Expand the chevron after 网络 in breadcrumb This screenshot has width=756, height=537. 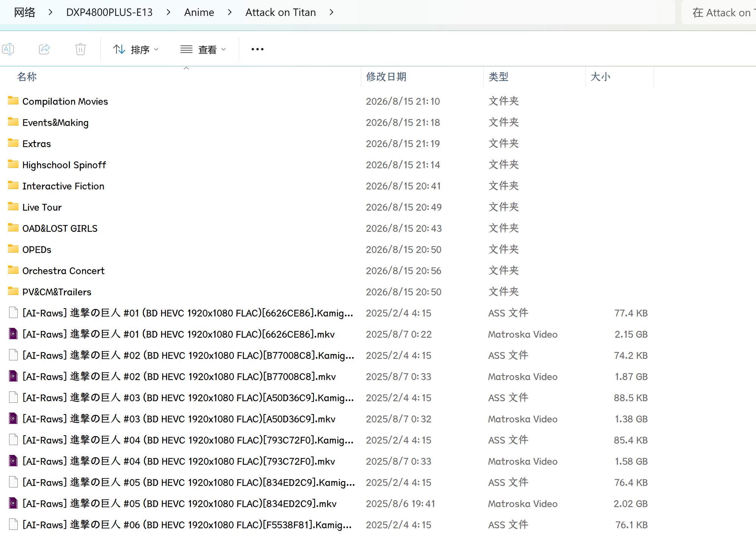click(x=51, y=12)
